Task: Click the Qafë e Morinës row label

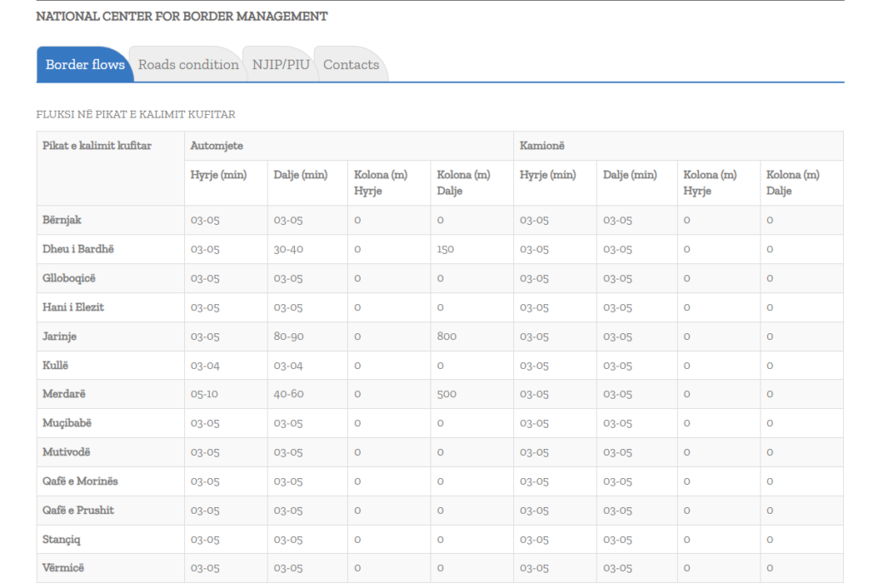Action: pyautogui.click(x=80, y=481)
